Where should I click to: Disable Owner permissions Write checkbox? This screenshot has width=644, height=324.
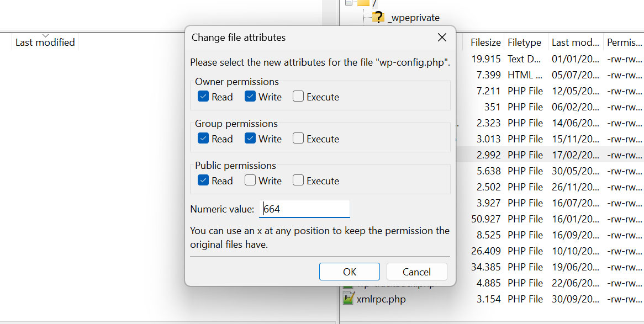(250, 97)
